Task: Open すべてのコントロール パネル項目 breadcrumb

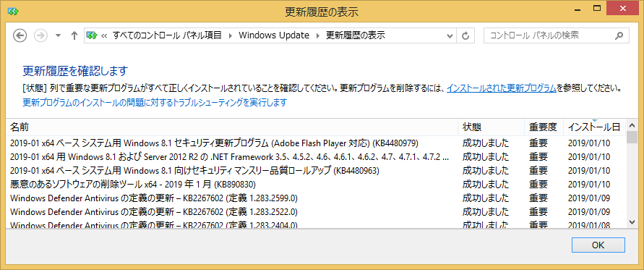Action: pyautogui.click(x=167, y=35)
